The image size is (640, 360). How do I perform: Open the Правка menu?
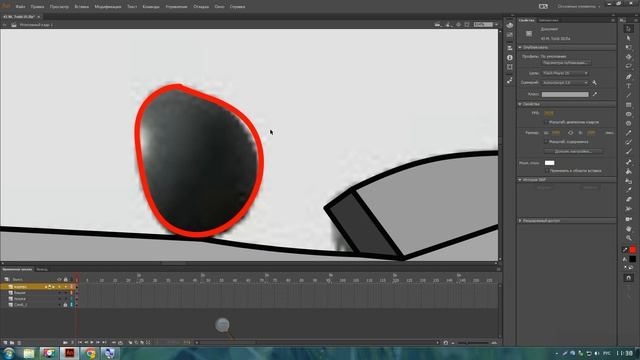click(x=37, y=7)
